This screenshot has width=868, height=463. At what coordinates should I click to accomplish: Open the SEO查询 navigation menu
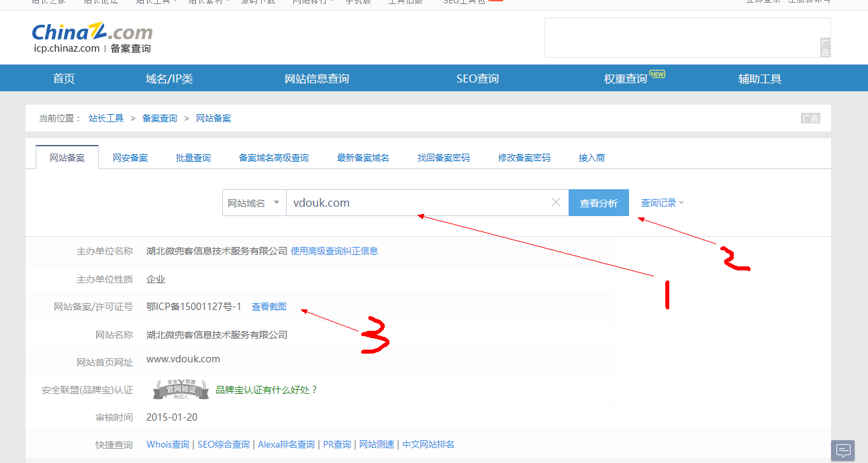[477, 79]
